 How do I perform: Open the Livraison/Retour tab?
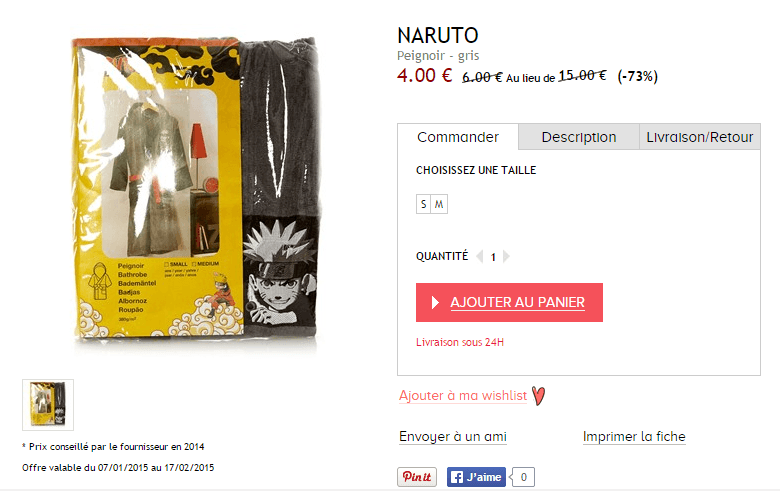tap(699, 137)
